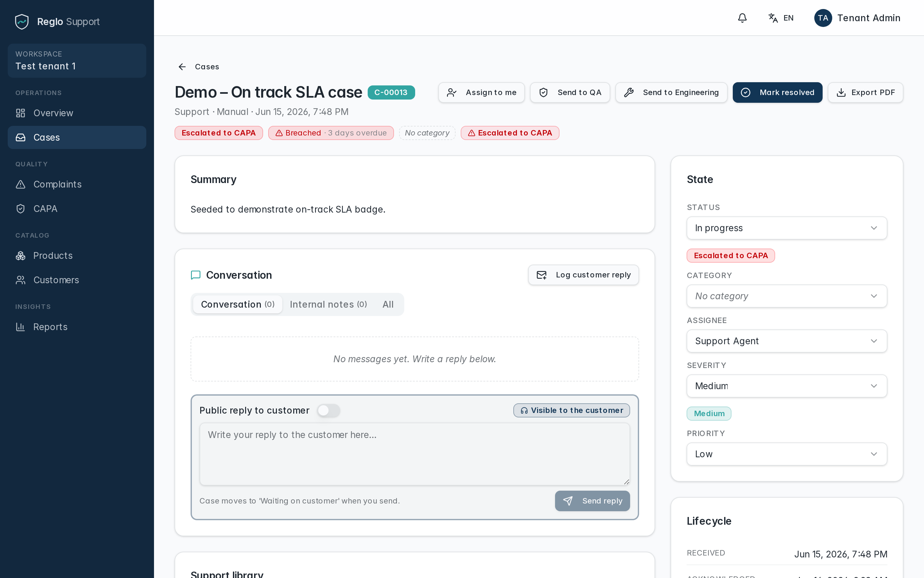Click the envelope icon in Log customer reply
The height and width of the screenshot is (578, 924).
pyautogui.click(x=542, y=275)
